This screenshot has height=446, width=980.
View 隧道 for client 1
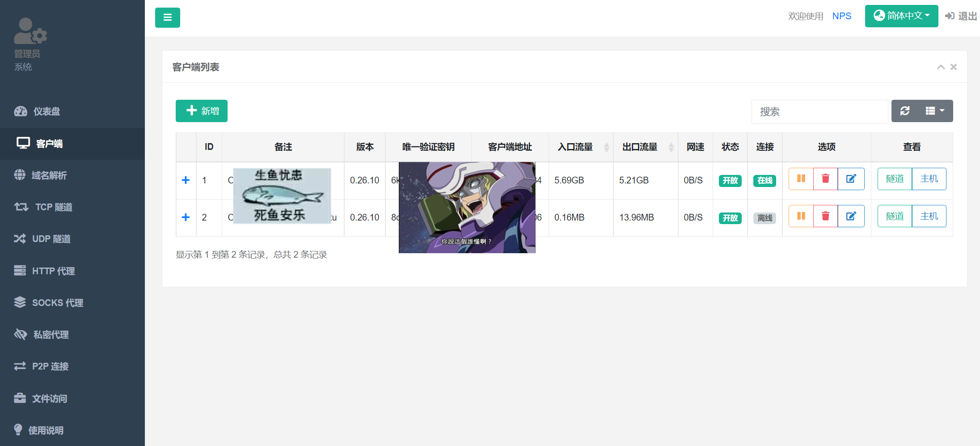pos(895,179)
